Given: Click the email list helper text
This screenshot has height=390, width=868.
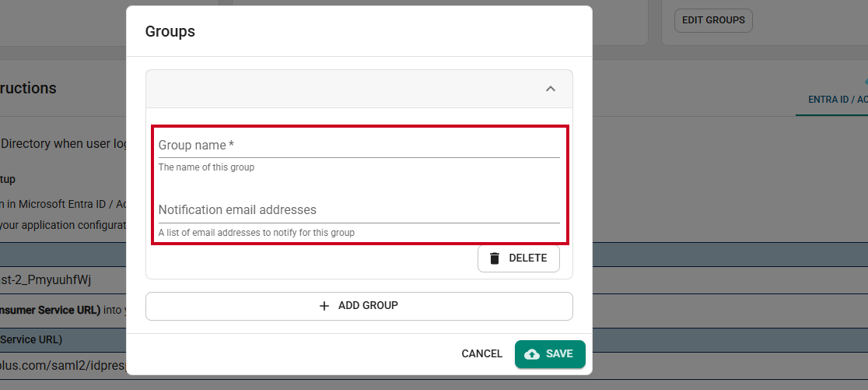Looking at the screenshot, I should [257, 233].
